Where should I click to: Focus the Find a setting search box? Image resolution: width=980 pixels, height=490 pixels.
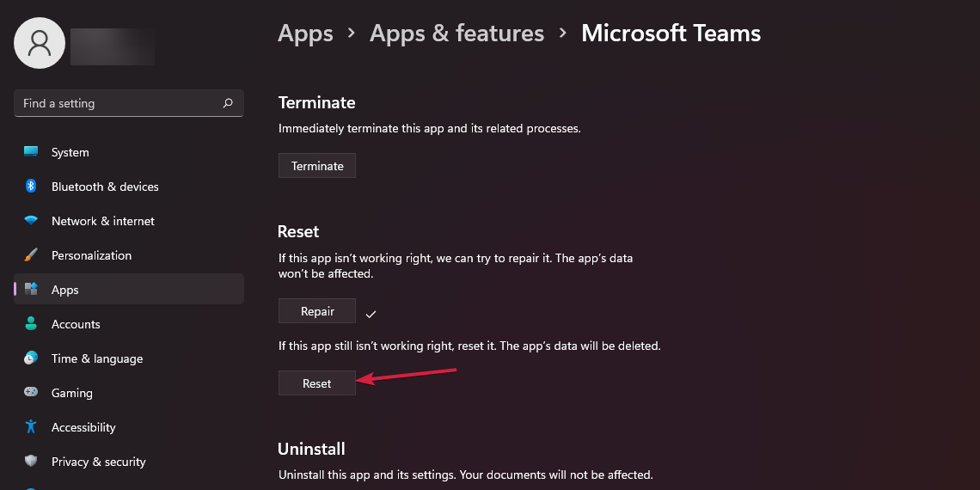(120, 103)
